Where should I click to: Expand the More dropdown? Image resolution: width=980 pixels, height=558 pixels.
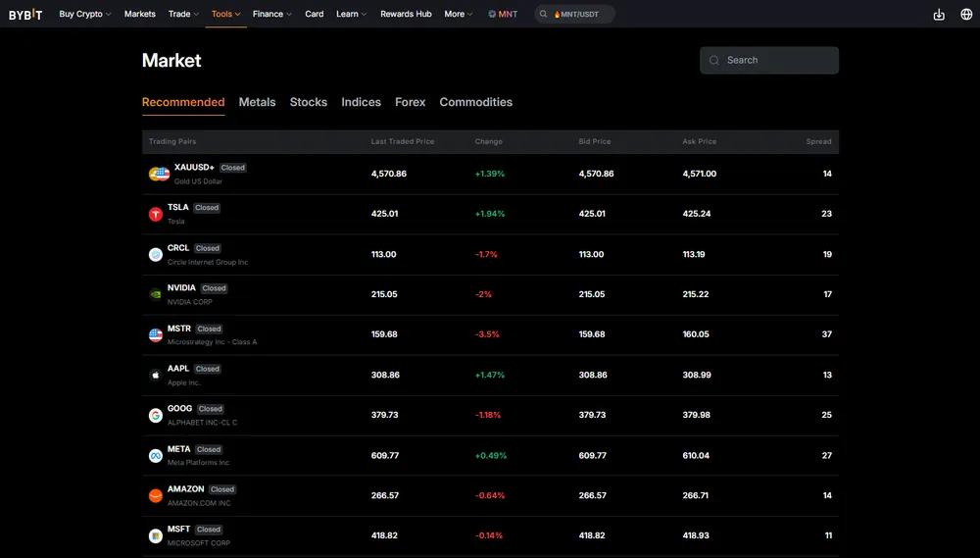pos(458,14)
